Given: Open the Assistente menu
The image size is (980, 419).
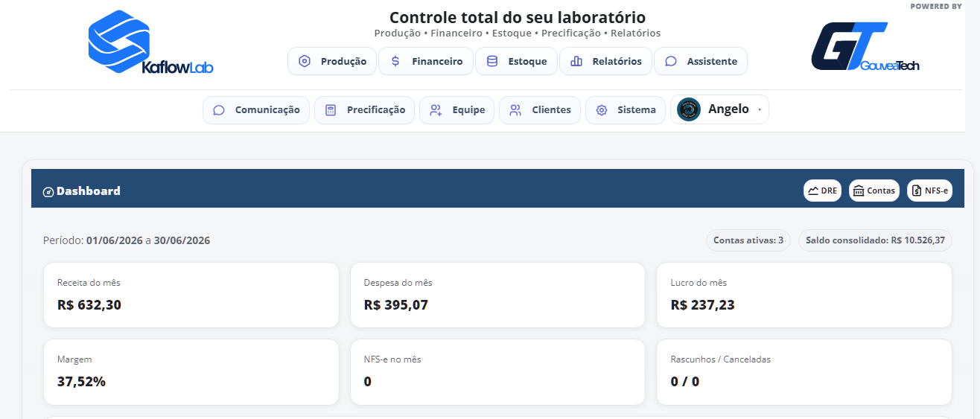Looking at the screenshot, I should click(701, 61).
